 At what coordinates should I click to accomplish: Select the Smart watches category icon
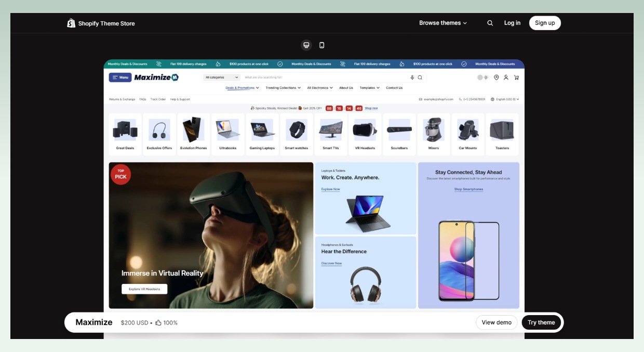pyautogui.click(x=296, y=130)
